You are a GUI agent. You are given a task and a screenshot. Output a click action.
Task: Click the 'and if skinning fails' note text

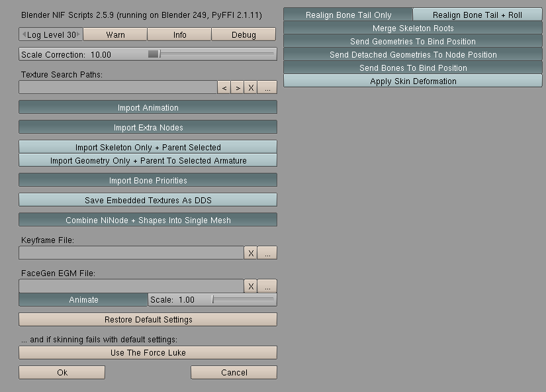[99, 340]
